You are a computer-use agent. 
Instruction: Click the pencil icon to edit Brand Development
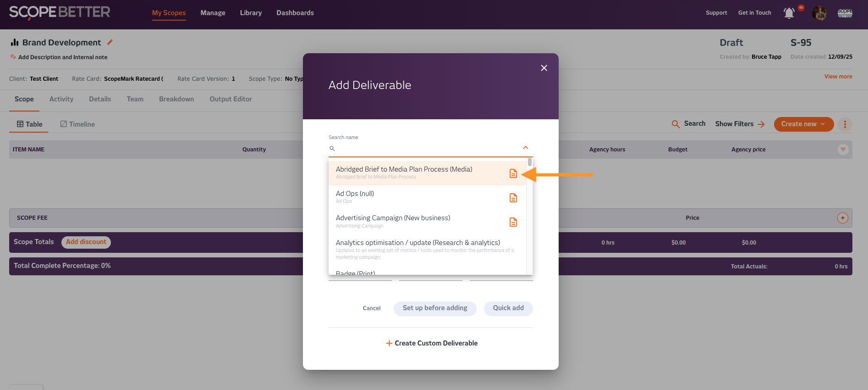(x=110, y=42)
